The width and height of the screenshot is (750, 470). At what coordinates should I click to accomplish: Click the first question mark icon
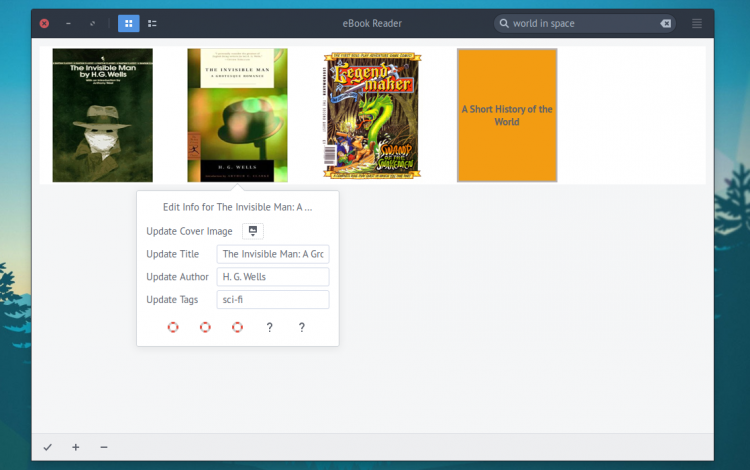(x=269, y=327)
